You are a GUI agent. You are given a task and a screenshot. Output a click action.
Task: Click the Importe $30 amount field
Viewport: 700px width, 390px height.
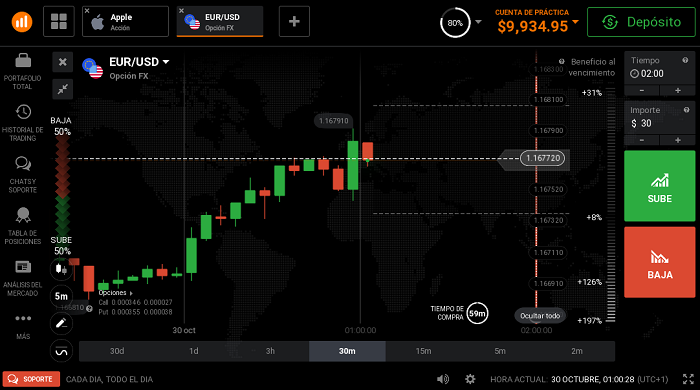pyautogui.click(x=659, y=118)
